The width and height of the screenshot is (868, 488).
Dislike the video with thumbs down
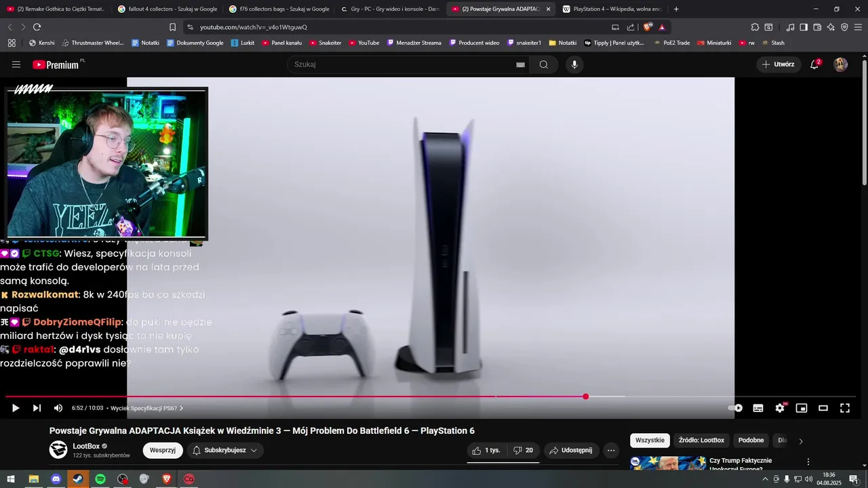[523, 450]
